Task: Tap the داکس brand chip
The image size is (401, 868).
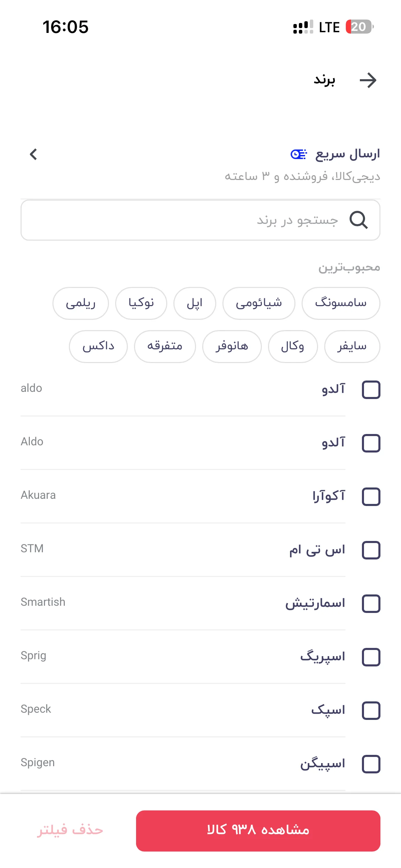Action: pyautogui.click(x=98, y=347)
